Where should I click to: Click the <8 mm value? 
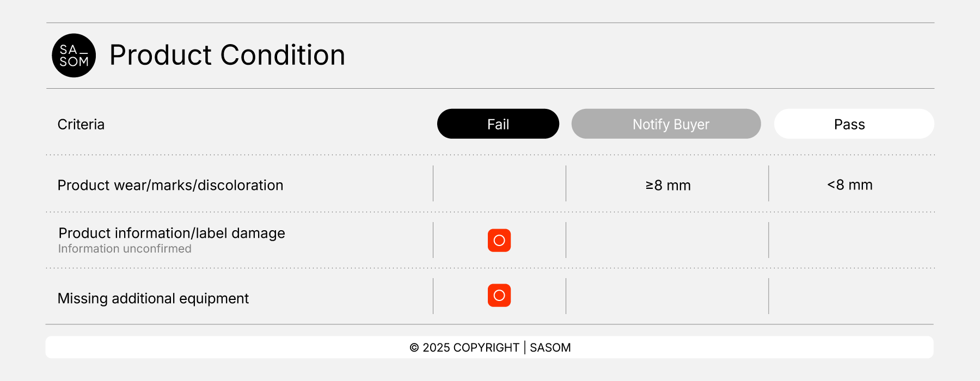(850, 185)
